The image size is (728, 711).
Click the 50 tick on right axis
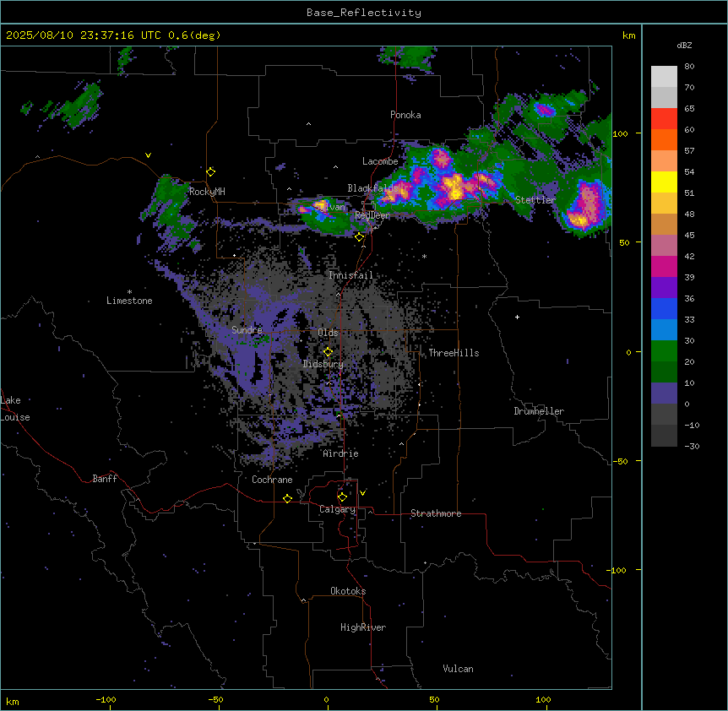624,242
